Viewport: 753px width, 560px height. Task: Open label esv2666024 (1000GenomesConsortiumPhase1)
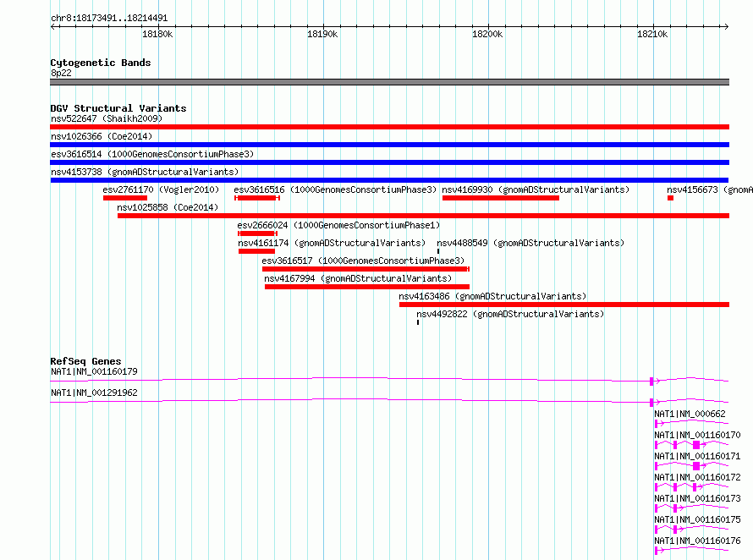pyautogui.click(x=338, y=225)
